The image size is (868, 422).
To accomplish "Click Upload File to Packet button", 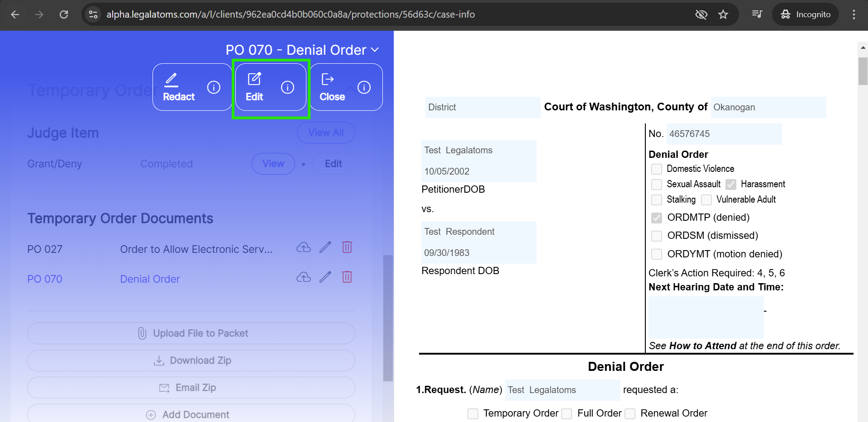I will (191, 333).
